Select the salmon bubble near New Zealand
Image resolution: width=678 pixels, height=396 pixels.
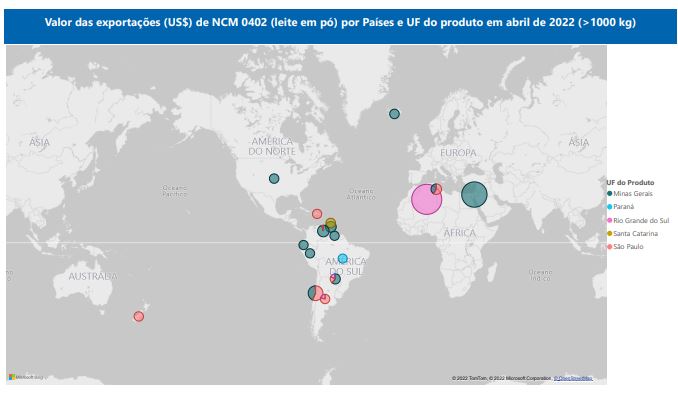click(x=138, y=316)
